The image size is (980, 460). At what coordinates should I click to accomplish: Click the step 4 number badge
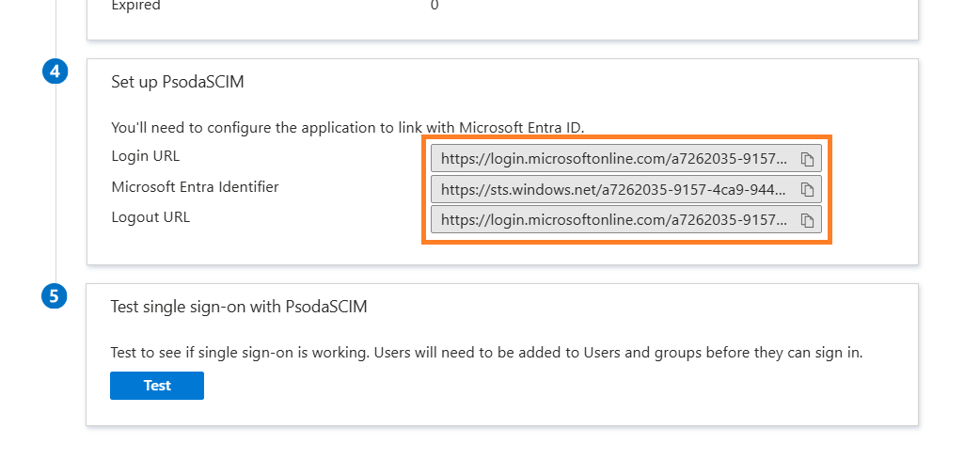click(x=55, y=71)
